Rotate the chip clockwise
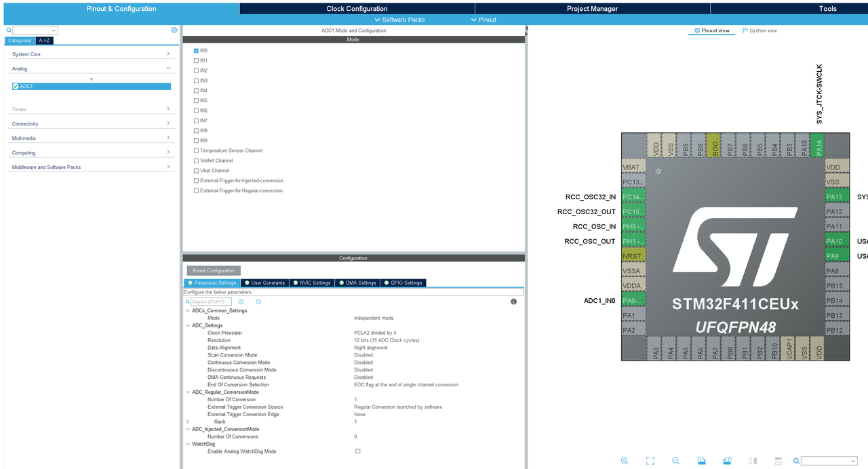The width and height of the screenshot is (868, 469). (x=701, y=461)
